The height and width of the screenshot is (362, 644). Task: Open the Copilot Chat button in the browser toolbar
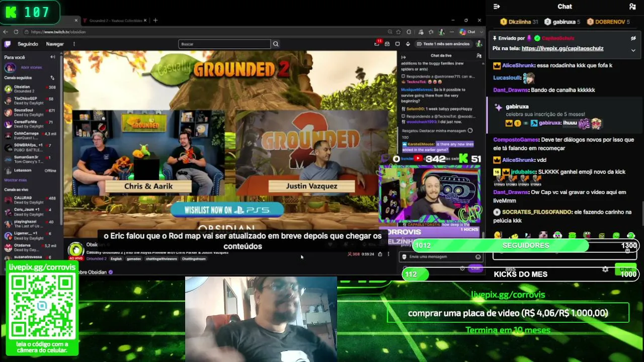(x=467, y=32)
